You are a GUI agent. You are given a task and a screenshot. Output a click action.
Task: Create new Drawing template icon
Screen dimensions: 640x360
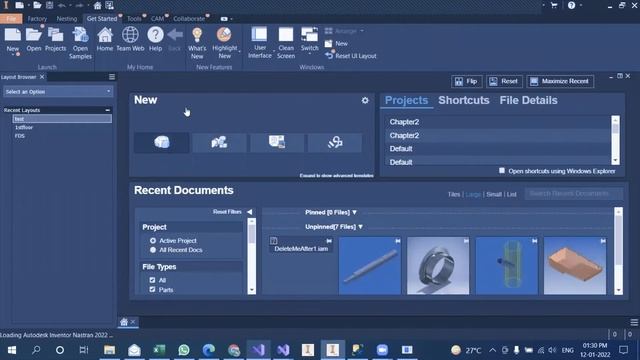(x=277, y=142)
